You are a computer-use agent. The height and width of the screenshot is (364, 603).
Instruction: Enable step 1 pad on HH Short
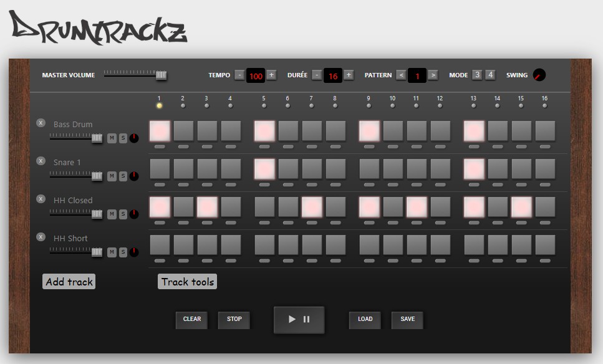coord(160,245)
